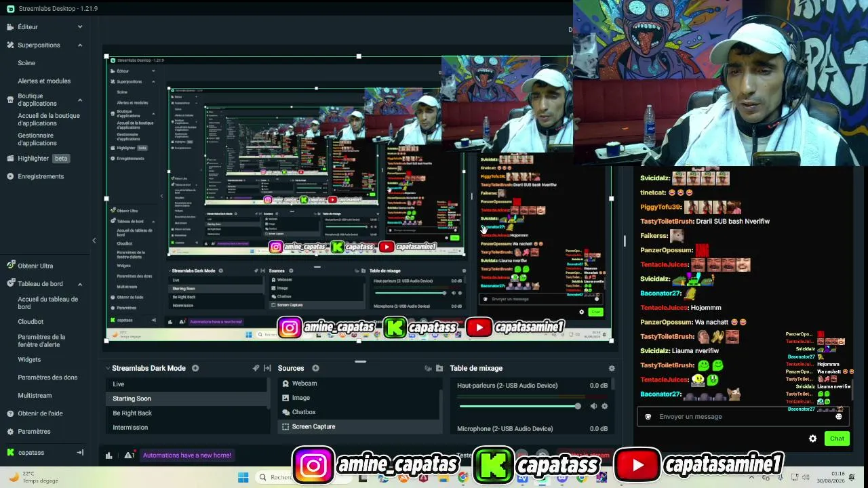This screenshot has height=488, width=868.
Task: Open the Superpositions sidebar item
Action: pyautogui.click(x=39, y=45)
